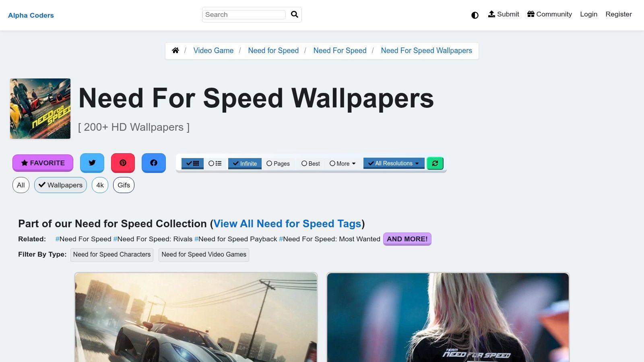Open #Need For Speed: Most Wanted tag
Screen dimensions: 644x362
330,239
